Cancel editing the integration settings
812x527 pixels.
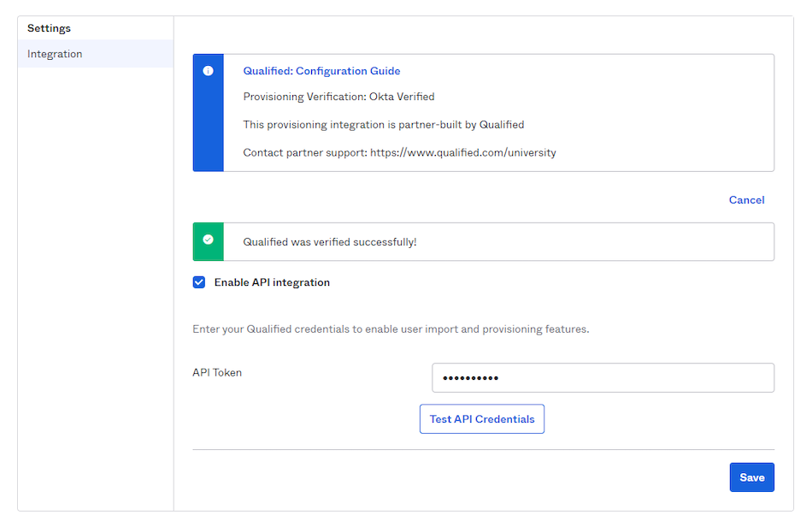coord(746,200)
